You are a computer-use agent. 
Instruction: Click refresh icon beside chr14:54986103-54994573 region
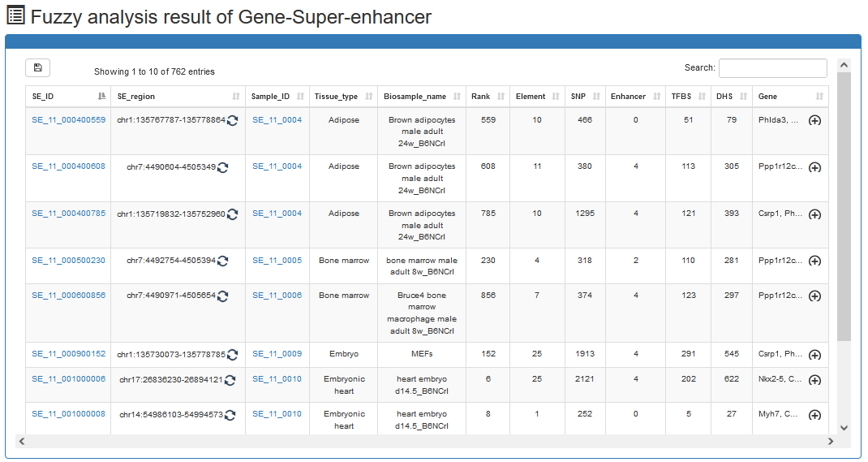pos(230,415)
